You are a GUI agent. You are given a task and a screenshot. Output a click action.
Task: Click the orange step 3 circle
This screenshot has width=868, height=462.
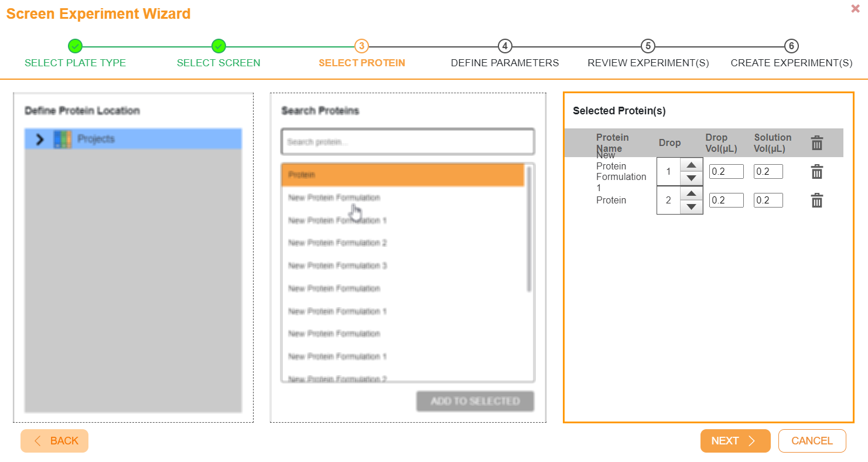point(361,46)
